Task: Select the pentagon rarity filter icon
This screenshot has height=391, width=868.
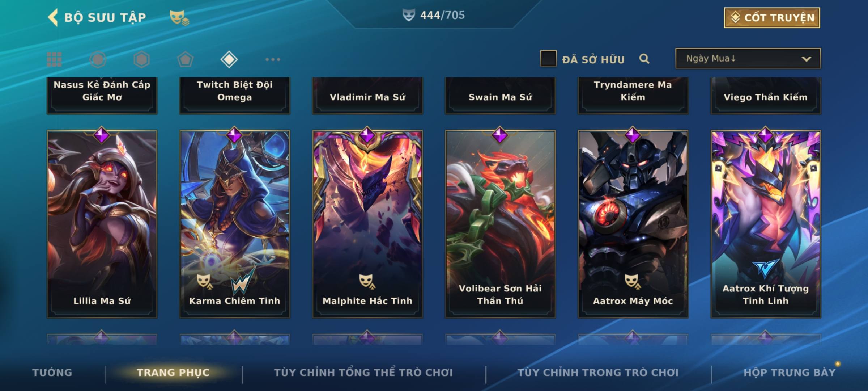Action: pyautogui.click(x=185, y=59)
